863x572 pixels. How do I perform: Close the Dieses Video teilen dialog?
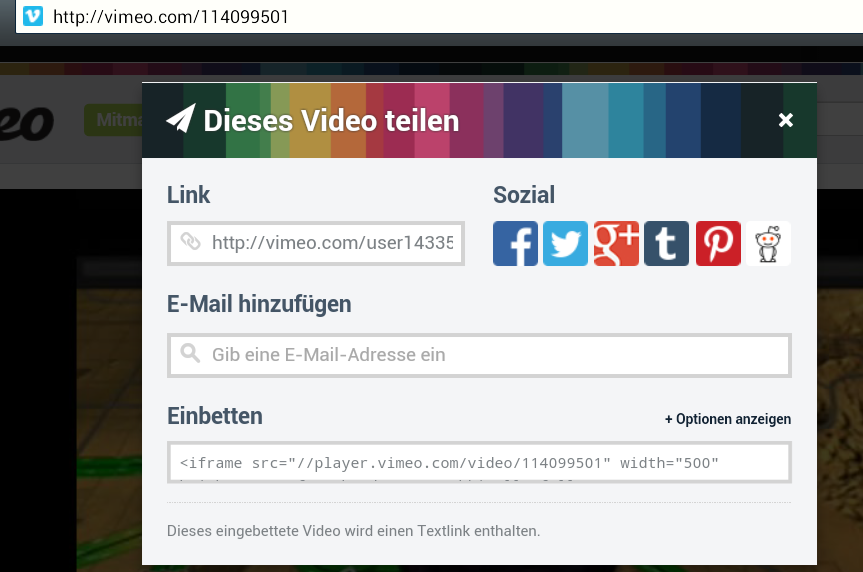tap(785, 120)
